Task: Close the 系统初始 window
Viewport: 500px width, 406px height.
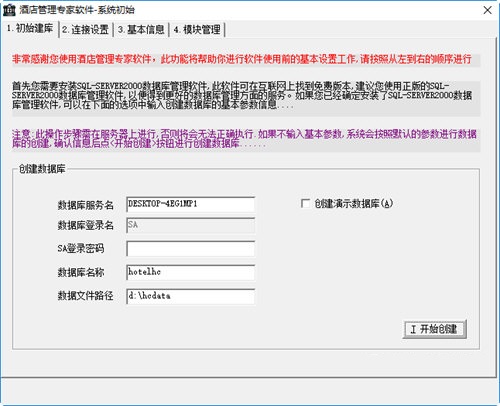Action: (487, 10)
